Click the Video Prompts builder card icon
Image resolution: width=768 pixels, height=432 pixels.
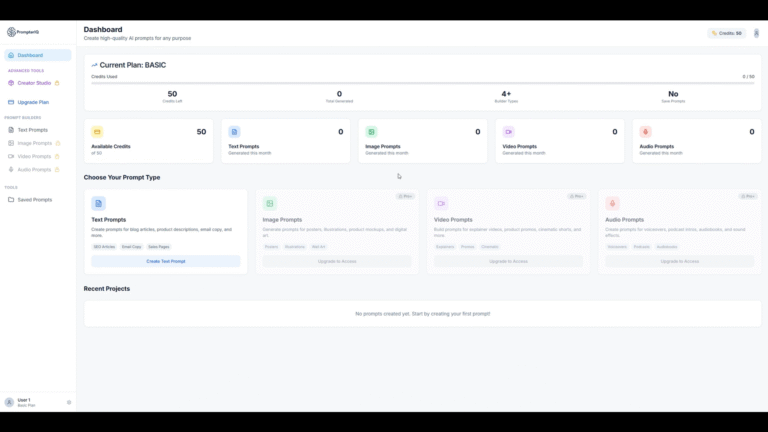tap(441, 203)
